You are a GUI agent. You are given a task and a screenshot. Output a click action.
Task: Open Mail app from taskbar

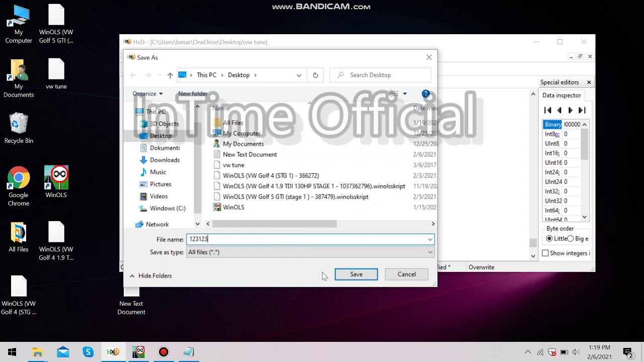pyautogui.click(x=63, y=352)
